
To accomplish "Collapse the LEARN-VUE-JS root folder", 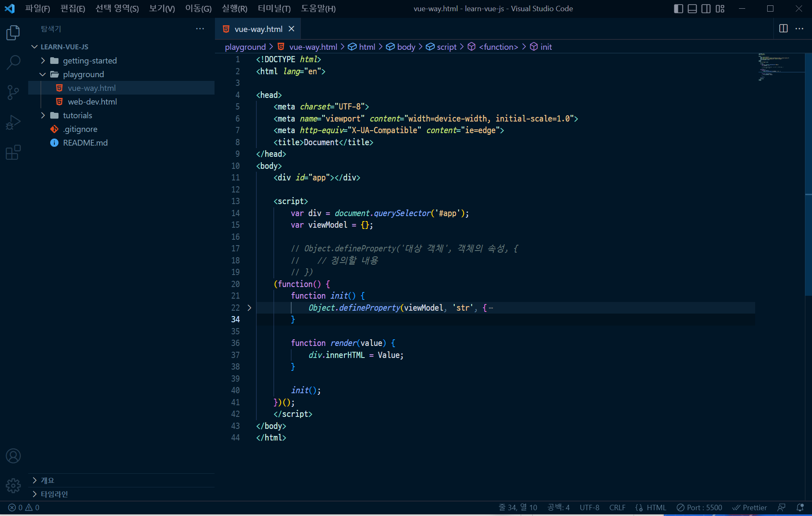I will (x=121, y=47).
